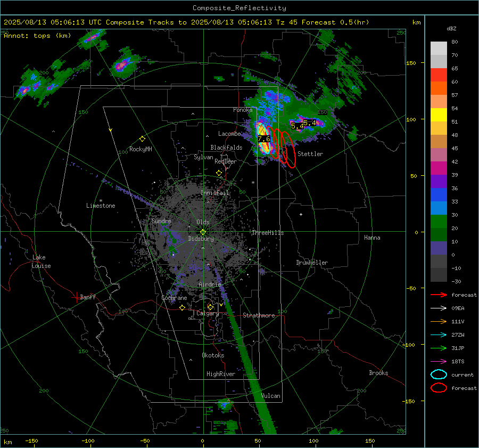Click the Okotoks city label
Screen dimensions: 479x448
(213, 355)
